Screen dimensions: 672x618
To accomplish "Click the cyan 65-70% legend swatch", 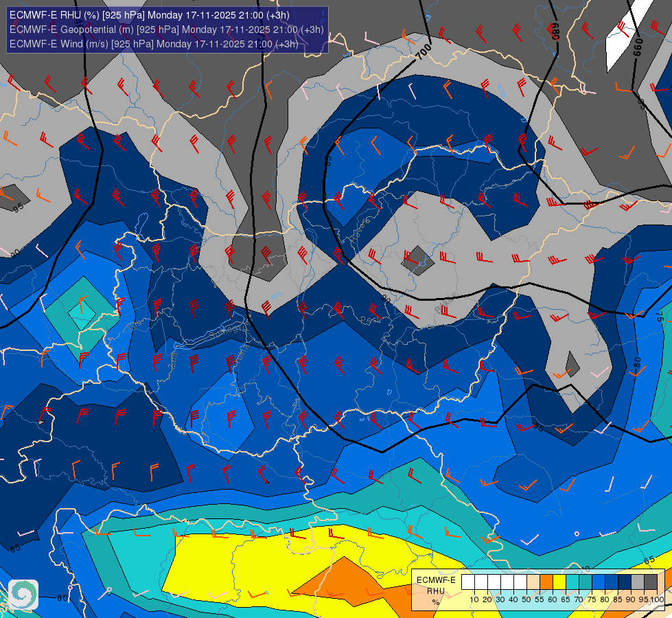I will 572,582.
